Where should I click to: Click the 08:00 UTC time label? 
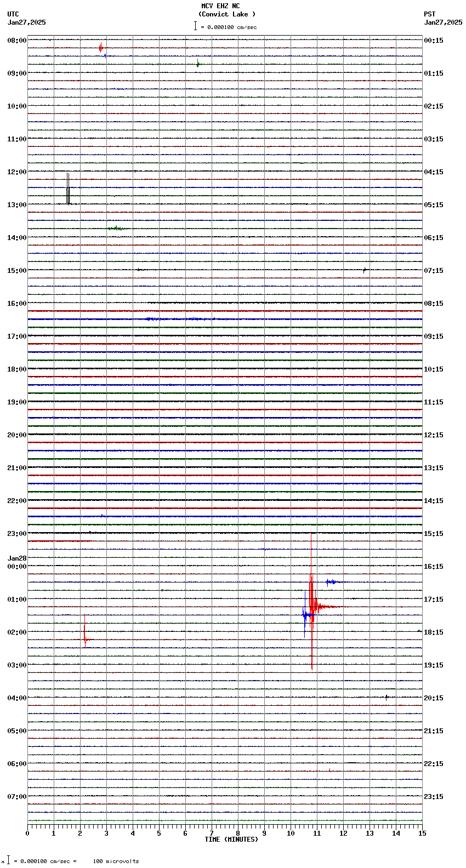(17, 41)
